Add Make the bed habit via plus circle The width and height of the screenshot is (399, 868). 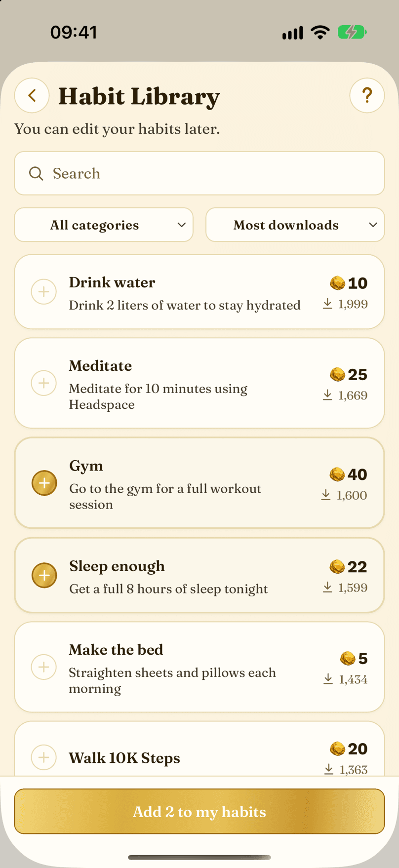[x=44, y=667]
